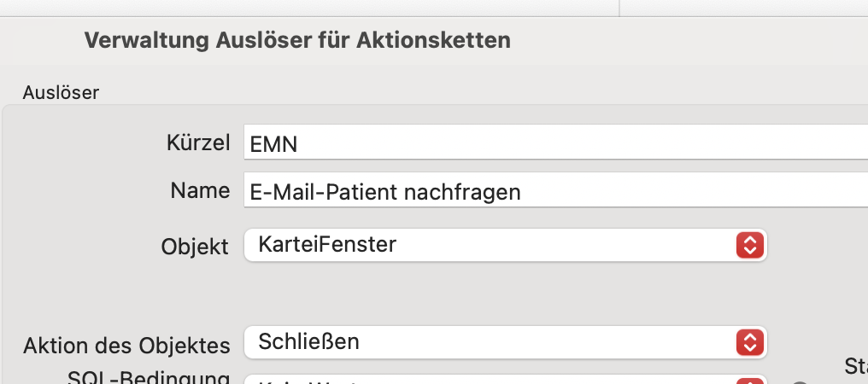868x384 pixels.
Task: Click the Auslöser group heading
Action: pos(61,93)
